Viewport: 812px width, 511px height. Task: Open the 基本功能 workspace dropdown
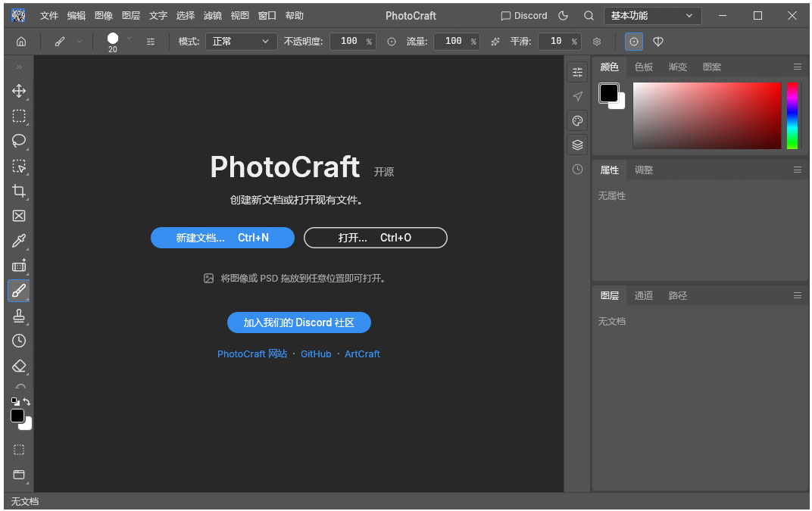[x=652, y=16]
